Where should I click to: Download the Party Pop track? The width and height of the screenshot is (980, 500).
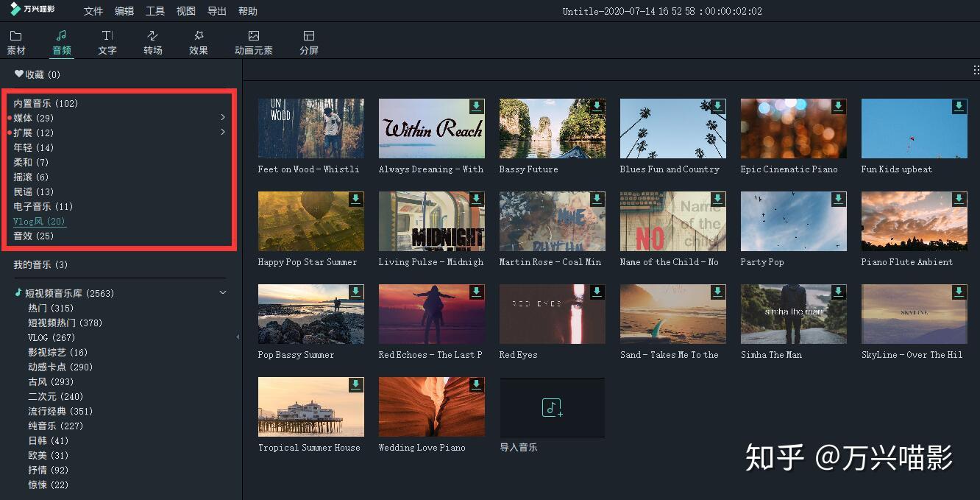point(838,199)
